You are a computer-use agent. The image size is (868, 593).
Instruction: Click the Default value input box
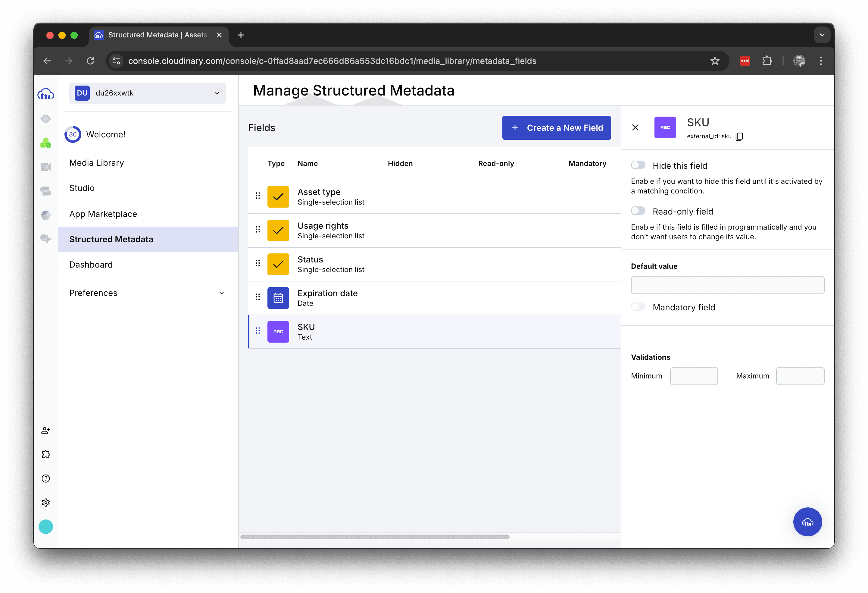tap(727, 285)
